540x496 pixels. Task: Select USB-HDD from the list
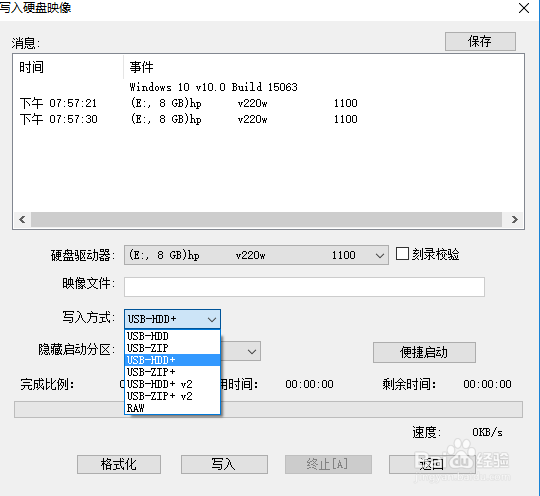172,336
